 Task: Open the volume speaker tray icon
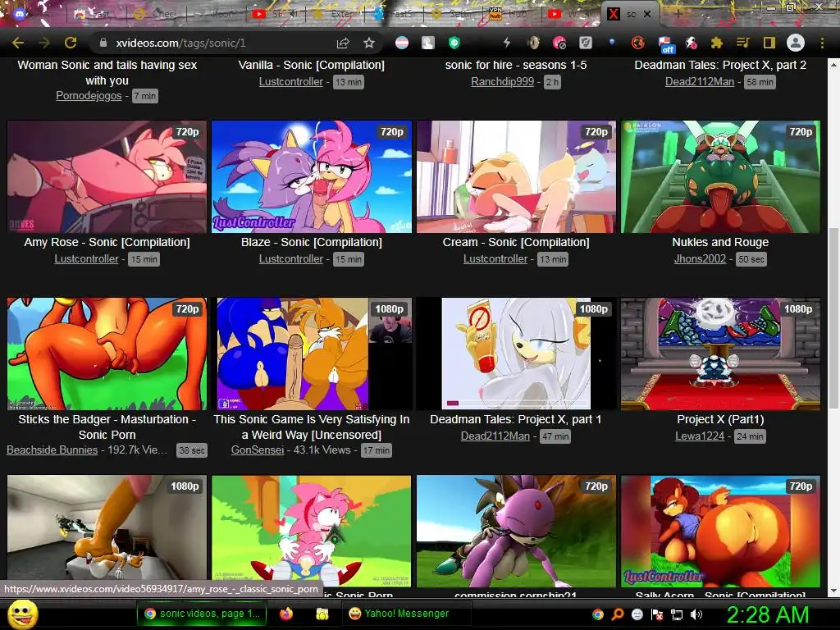click(696, 614)
